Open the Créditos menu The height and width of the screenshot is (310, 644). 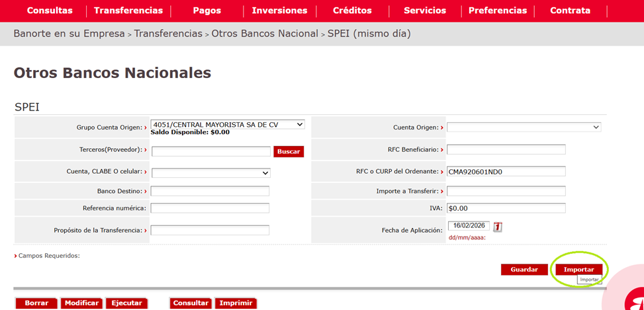[x=352, y=11]
